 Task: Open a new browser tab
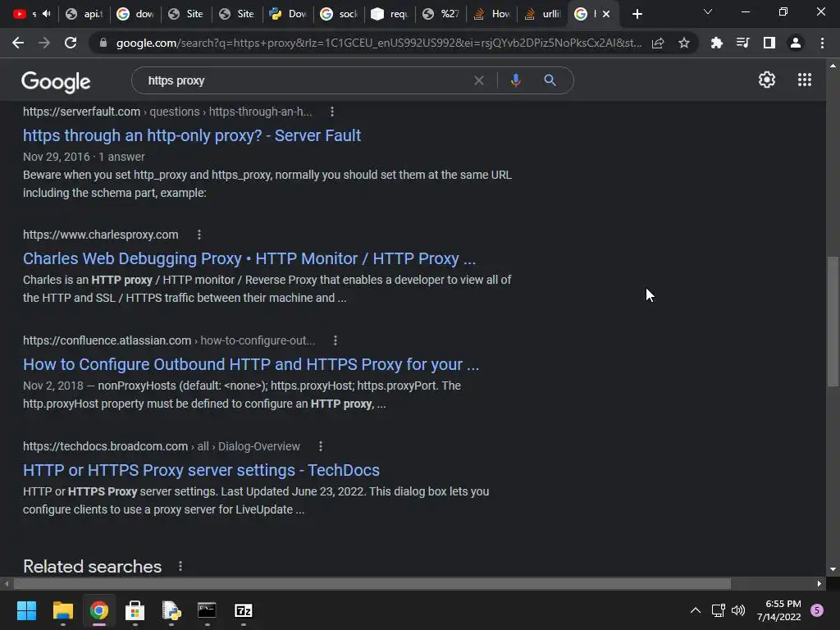[x=637, y=14]
